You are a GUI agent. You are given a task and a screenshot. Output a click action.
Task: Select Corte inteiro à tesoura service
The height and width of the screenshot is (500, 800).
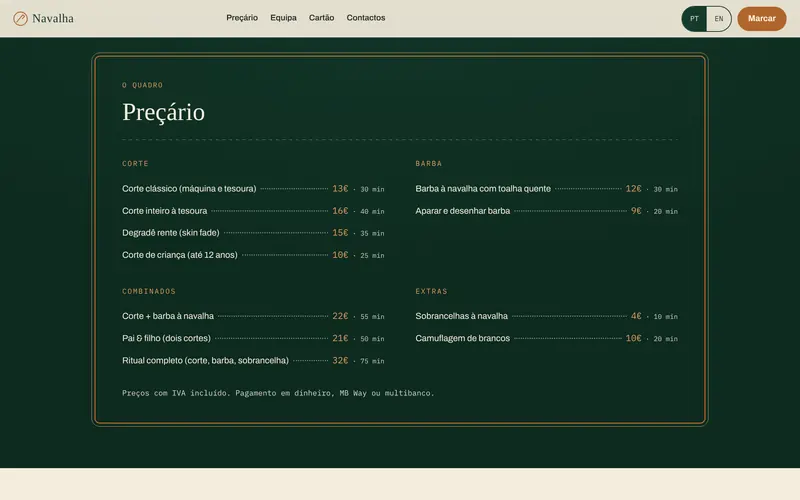[164, 211]
